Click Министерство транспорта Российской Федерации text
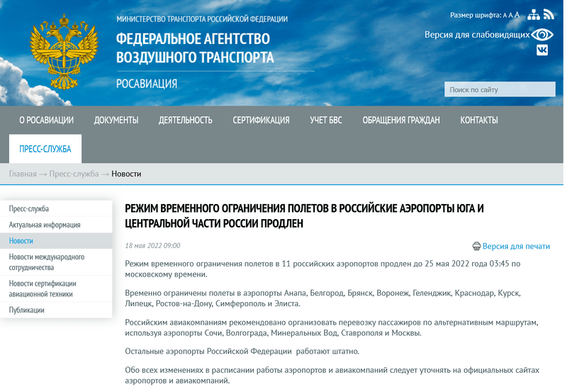The width and height of the screenshot is (567, 392). point(202,19)
